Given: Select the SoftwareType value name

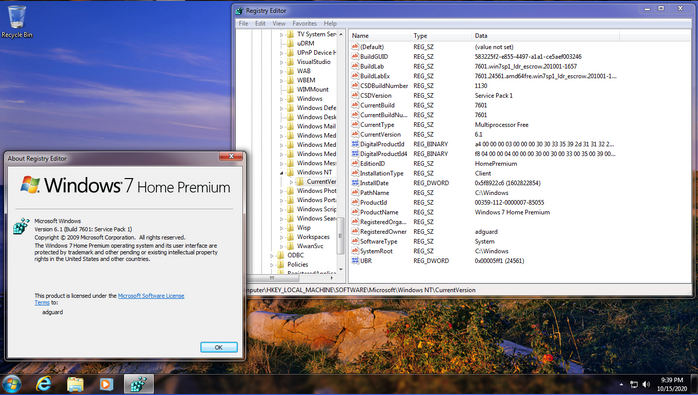Looking at the screenshot, I should 378,241.
